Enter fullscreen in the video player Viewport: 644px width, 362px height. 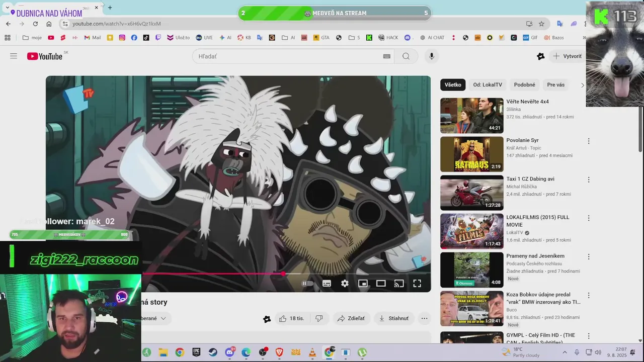(x=417, y=284)
